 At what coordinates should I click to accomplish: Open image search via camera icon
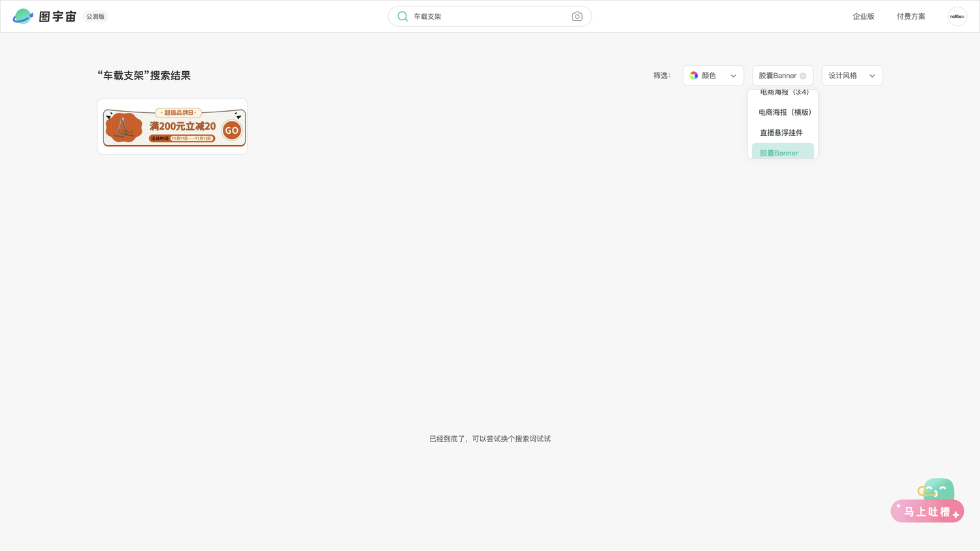click(577, 16)
